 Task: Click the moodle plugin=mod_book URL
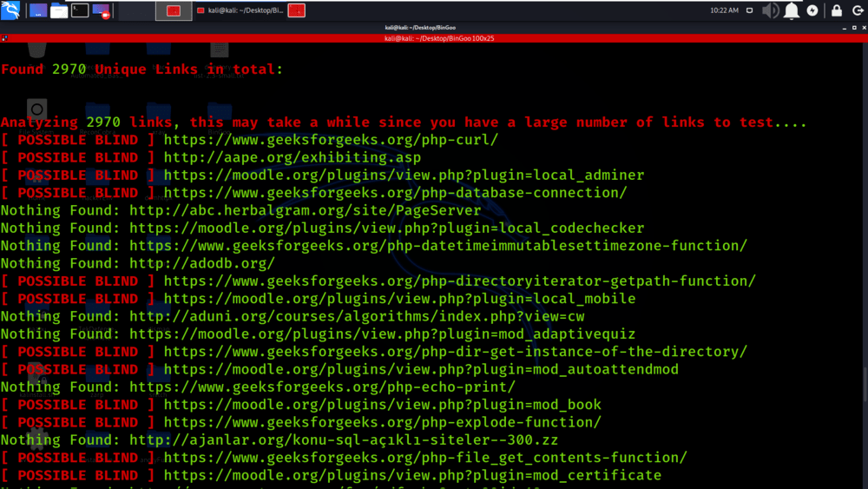coord(382,405)
